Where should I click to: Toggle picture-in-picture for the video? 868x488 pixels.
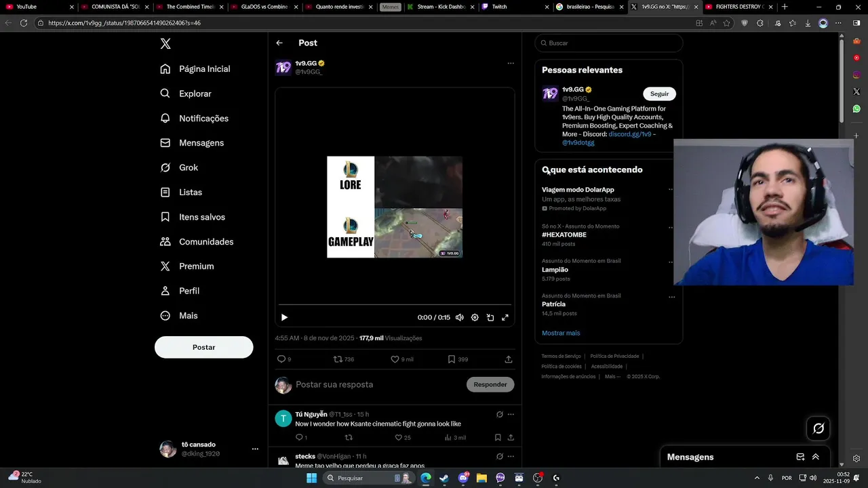point(490,317)
